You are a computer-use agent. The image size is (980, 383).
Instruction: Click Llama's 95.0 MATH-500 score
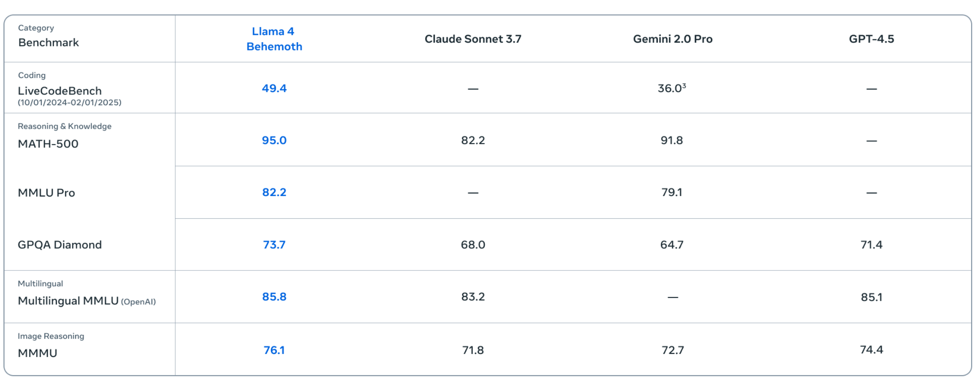click(274, 140)
